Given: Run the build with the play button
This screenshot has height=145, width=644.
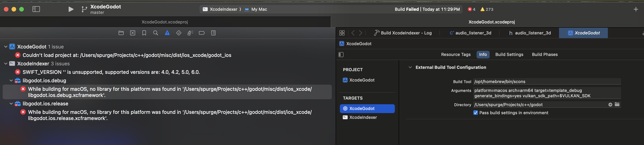Looking at the screenshot, I should [x=71, y=9].
